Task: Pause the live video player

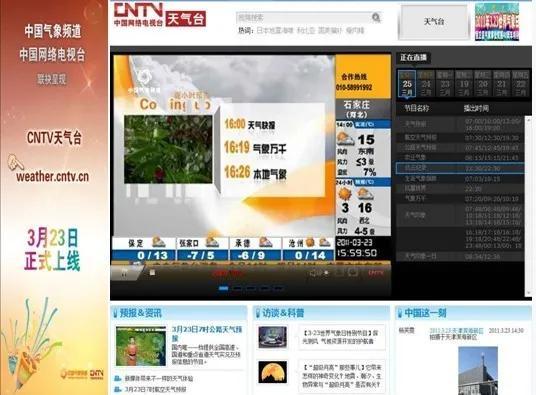Action: click(x=125, y=273)
